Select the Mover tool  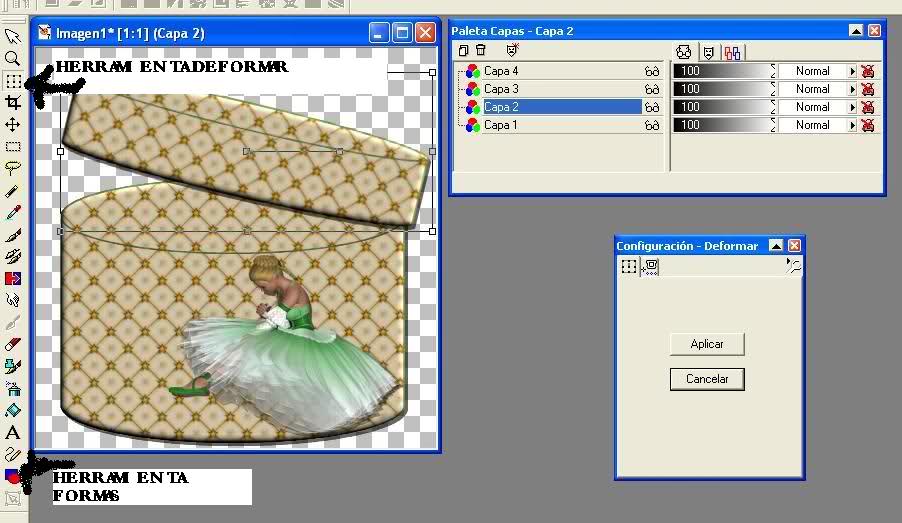13,124
